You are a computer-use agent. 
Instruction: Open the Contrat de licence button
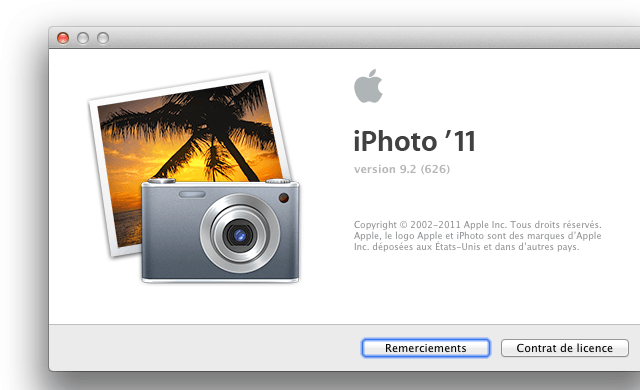[x=564, y=348]
